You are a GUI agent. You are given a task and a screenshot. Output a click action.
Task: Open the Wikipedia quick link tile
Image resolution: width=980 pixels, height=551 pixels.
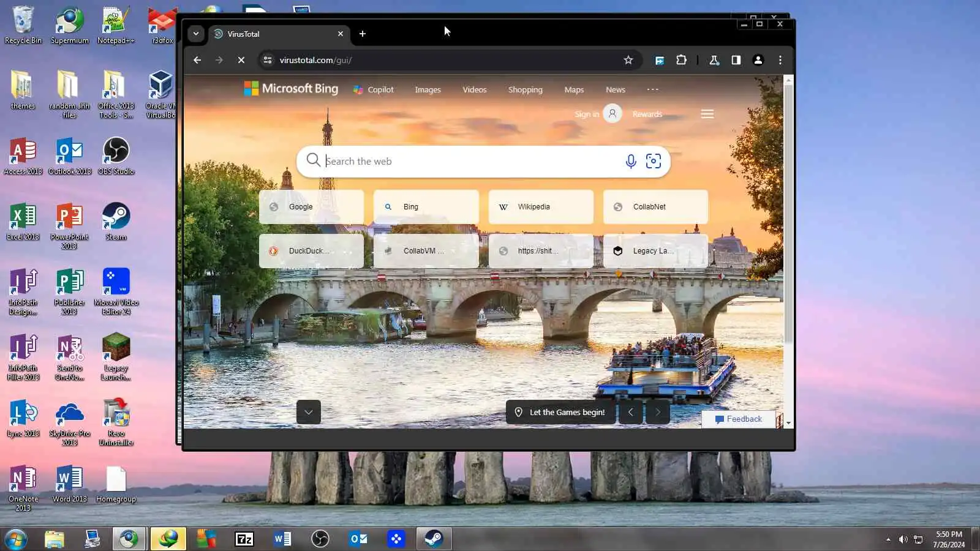[x=541, y=207]
